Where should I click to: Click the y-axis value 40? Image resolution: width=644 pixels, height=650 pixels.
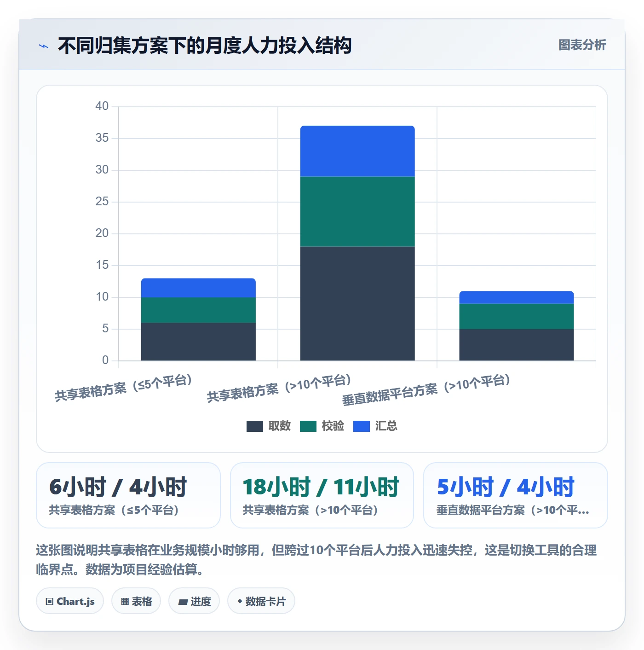[102, 106]
